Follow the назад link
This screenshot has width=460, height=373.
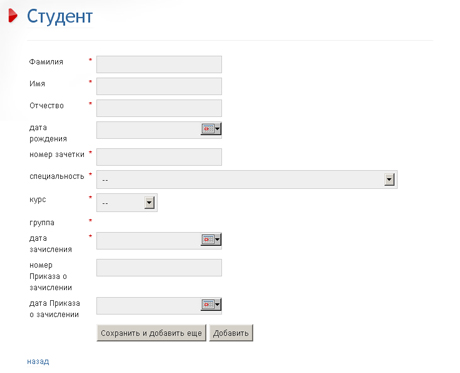(38, 361)
